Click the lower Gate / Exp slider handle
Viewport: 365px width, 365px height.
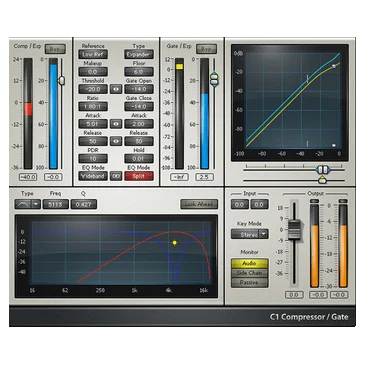coord(214,82)
